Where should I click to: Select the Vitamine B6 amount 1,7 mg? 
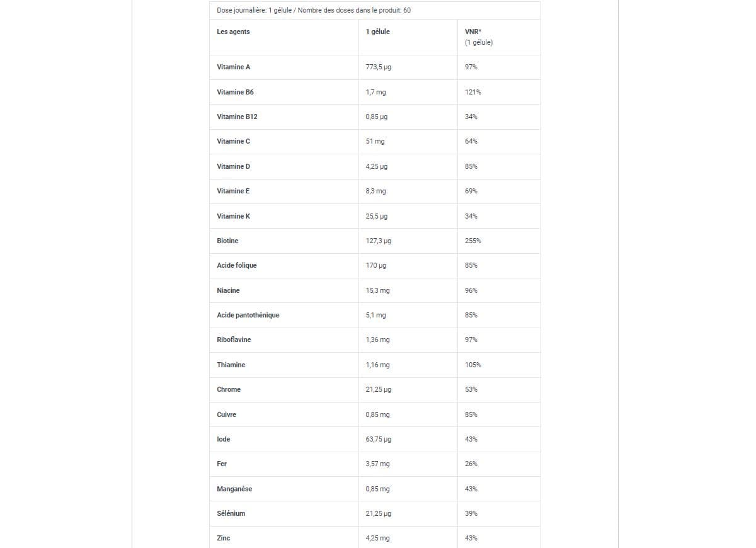pos(375,92)
